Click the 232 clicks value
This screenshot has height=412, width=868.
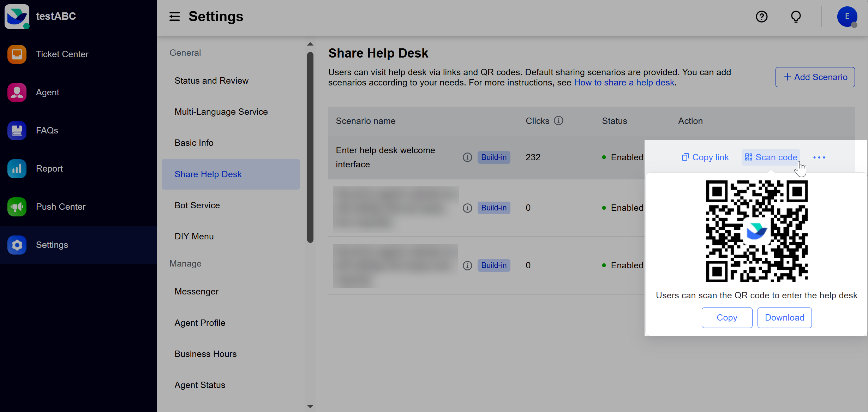(533, 157)
